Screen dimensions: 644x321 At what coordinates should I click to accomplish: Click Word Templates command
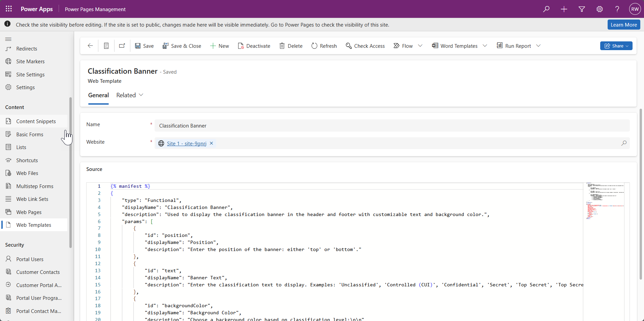(x=455, y=46)
